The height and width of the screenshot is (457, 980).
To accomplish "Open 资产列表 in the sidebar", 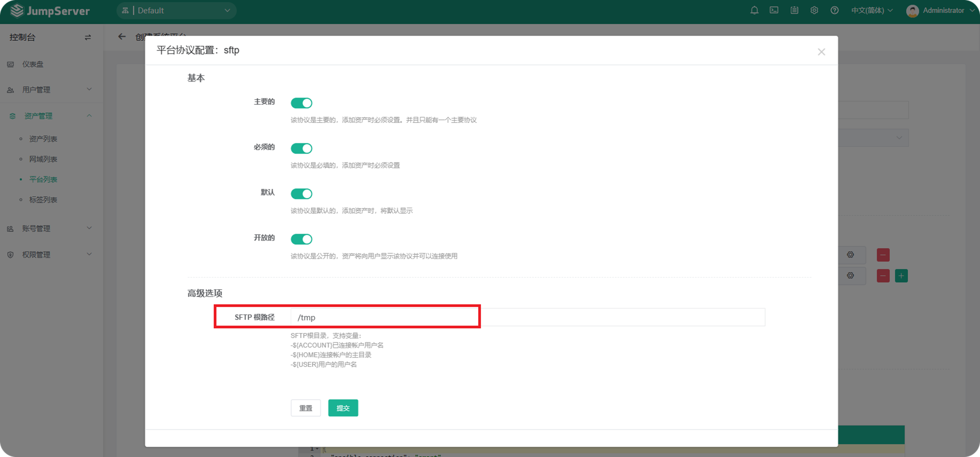I will coord(43,139).
